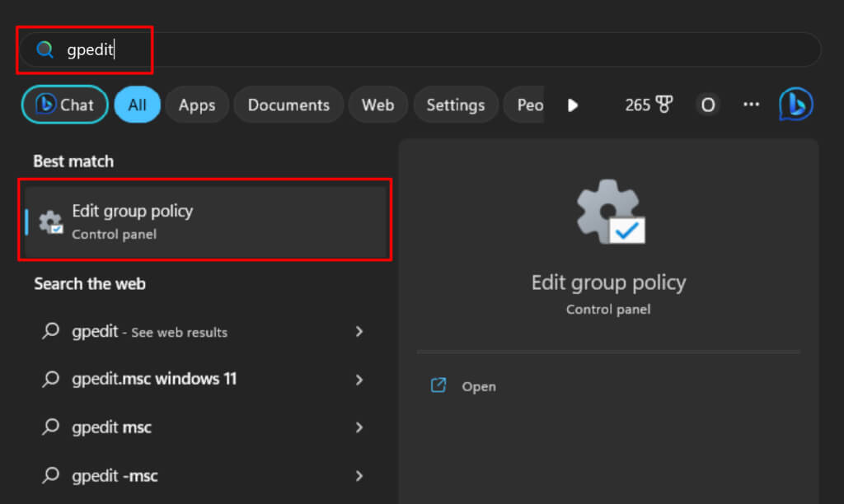
Task: Switch to the Apps filter tab
Action: point(196,105)
